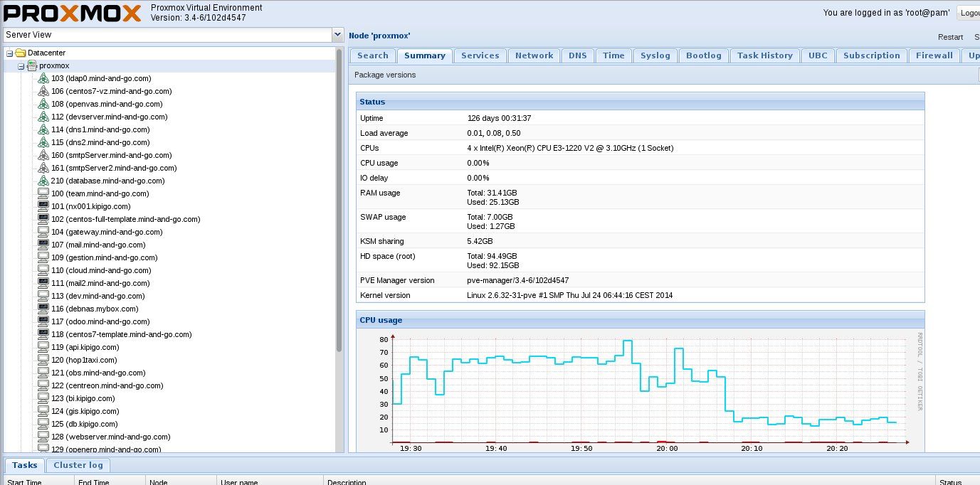Open the UBC tab
The height and width of the screenshot is (485, 980).
click(x=818, y=55)
